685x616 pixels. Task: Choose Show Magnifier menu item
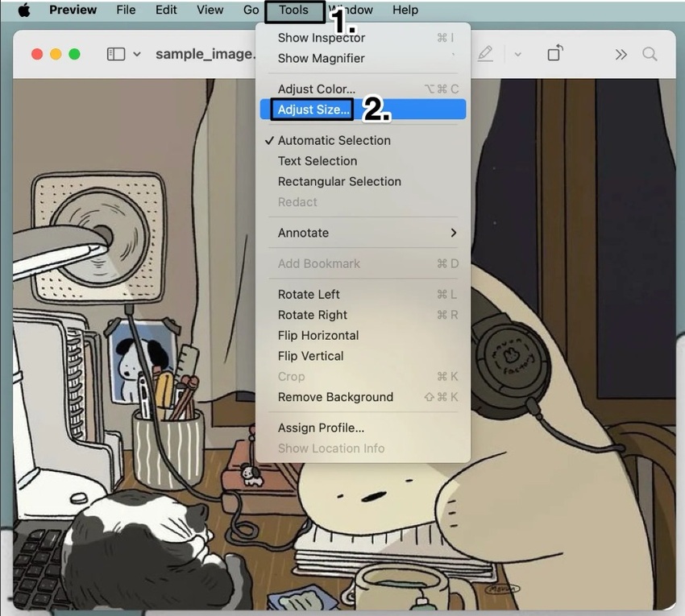pyautogui.click(x=363, y=58)
